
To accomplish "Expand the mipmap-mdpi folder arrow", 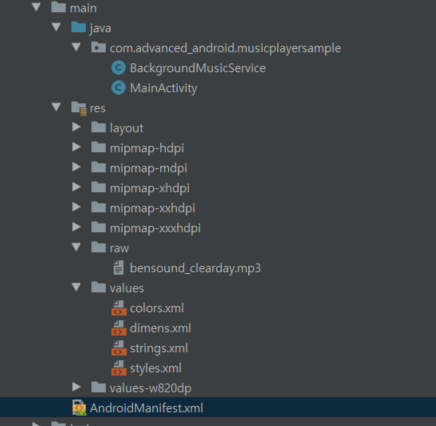I will tap(76, 167).
